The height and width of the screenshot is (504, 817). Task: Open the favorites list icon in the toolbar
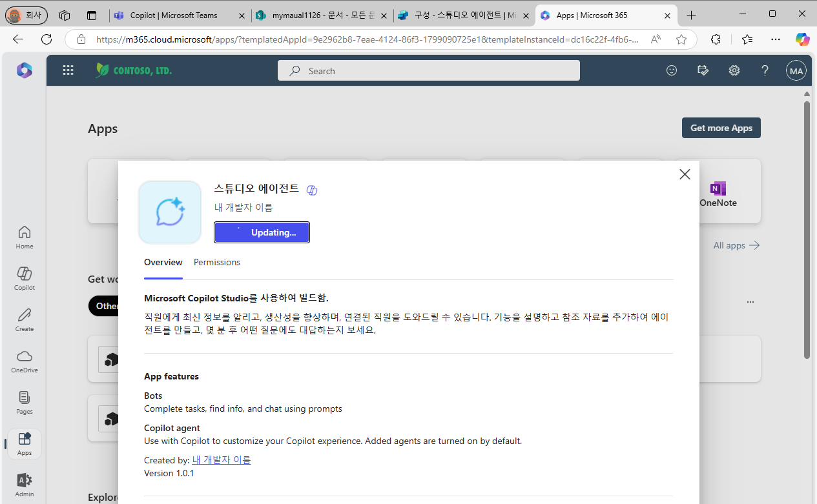coord(747,39)
